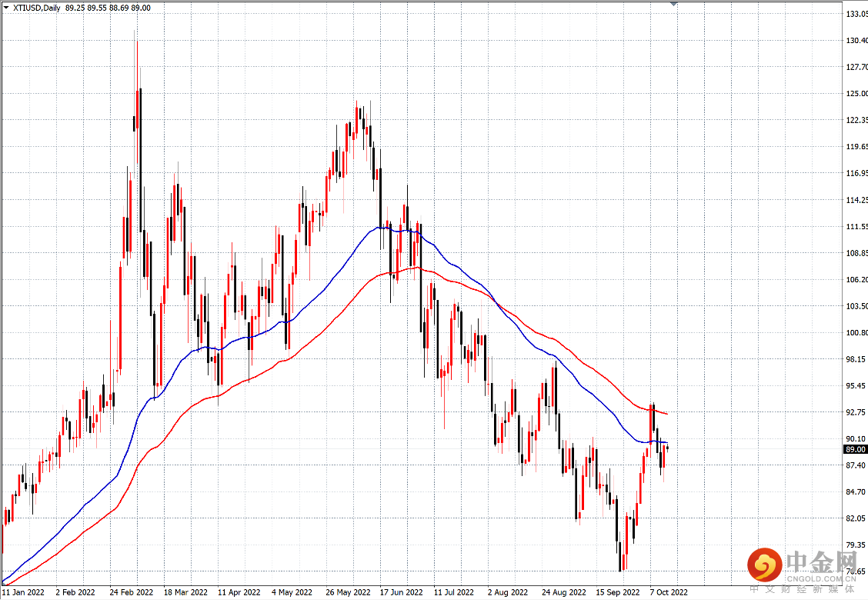Click the 130.40 price scale label
The width and height of the screenshot is (868, 603).
[857, 41]
